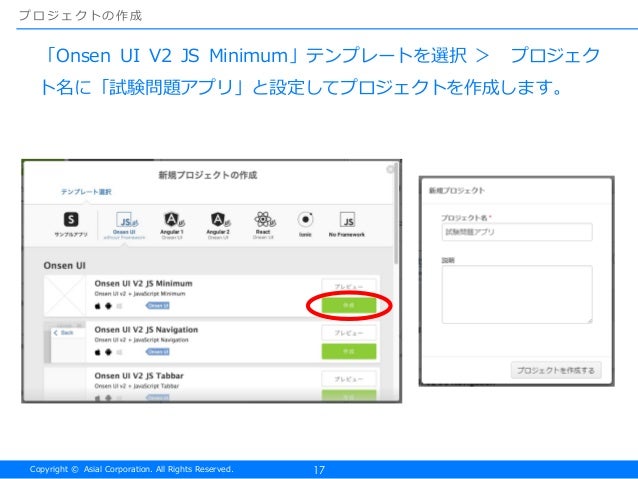
Task: Create project from Onsen UI V2 JS Minimum
Action: point(349,305)
